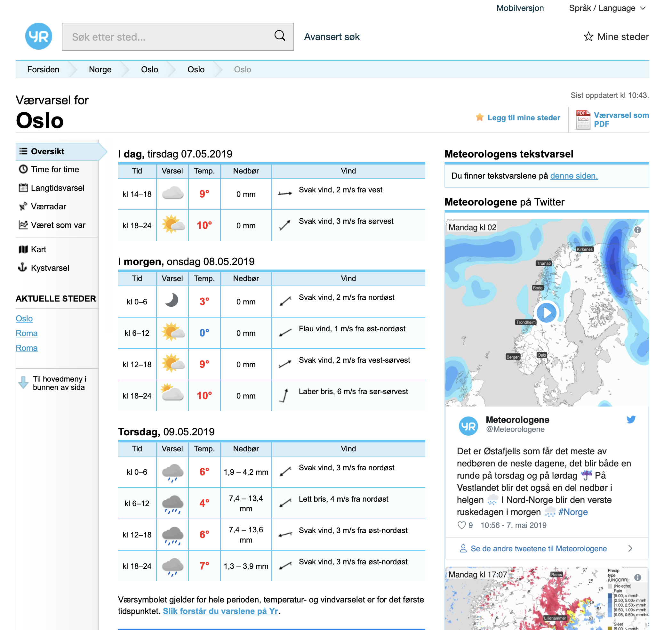
Task: Add Oslo to Mine steder via the star
Action: pyautogui.click(x=480, y=118)
